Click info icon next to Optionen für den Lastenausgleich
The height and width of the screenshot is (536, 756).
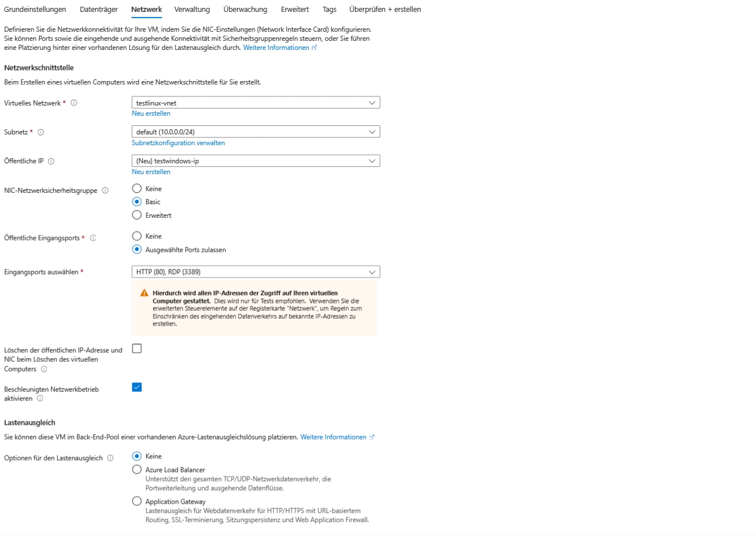coord(111,458)
